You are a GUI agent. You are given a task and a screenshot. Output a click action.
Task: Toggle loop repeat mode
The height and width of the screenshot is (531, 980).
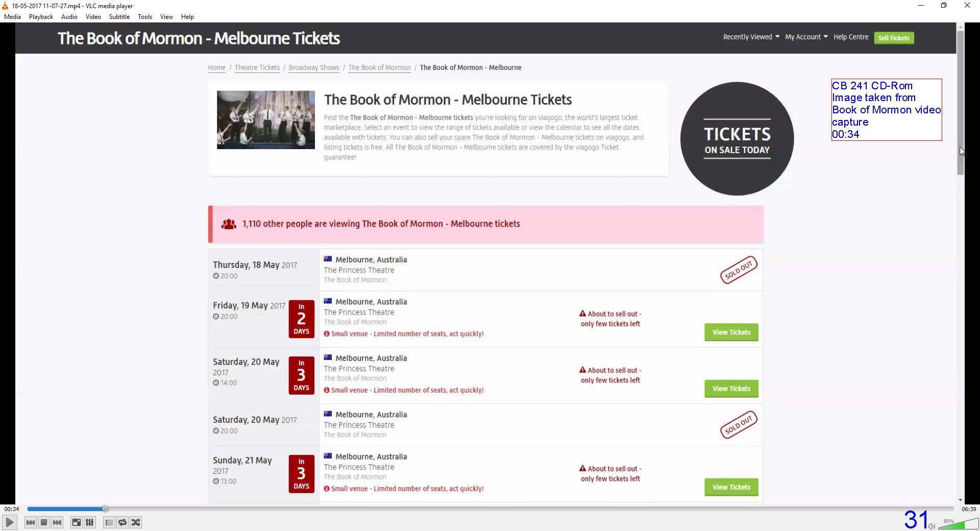point(122,522)
